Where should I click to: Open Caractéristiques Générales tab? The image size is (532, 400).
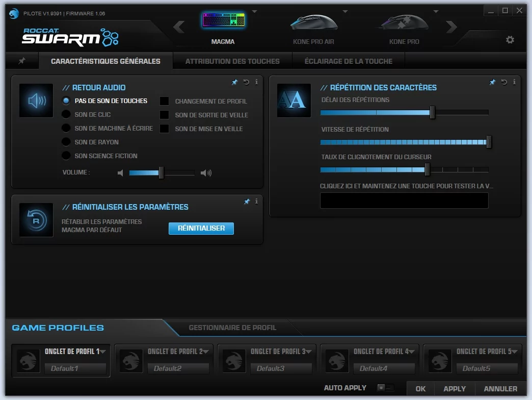coord(105,61)
